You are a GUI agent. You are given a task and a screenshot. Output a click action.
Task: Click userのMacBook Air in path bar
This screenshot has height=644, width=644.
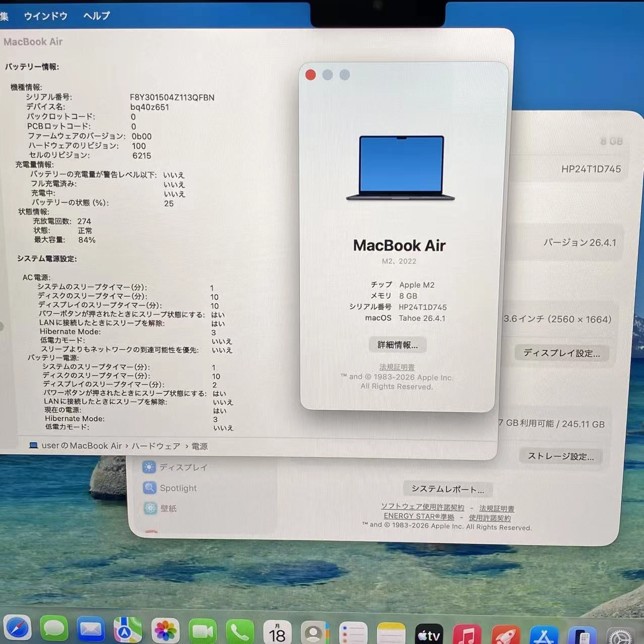pyautogui.click(x=81, y=446)
